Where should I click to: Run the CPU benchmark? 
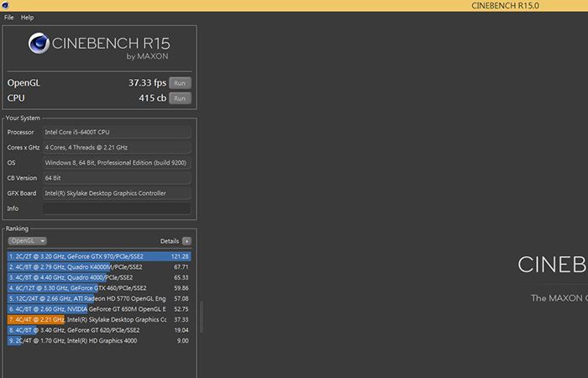click(180, 98)
